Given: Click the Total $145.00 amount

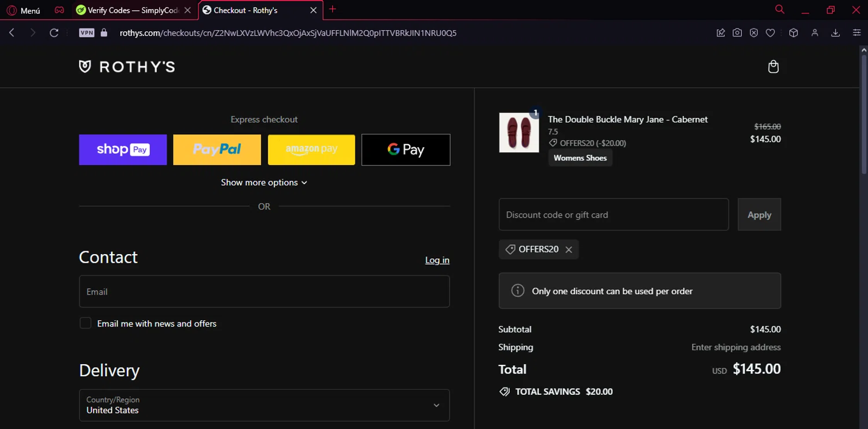Looking at the screenshot, I should (757, 369).
